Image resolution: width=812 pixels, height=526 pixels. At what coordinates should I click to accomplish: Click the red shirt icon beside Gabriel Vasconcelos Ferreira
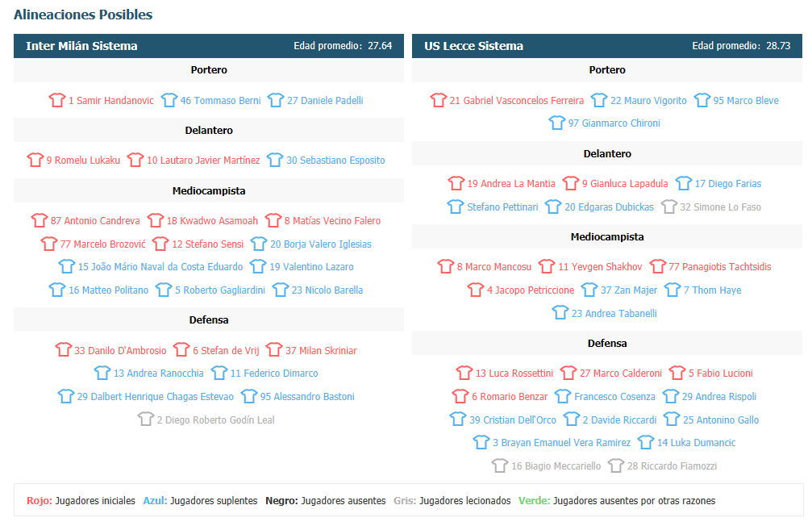click(439, 100)
